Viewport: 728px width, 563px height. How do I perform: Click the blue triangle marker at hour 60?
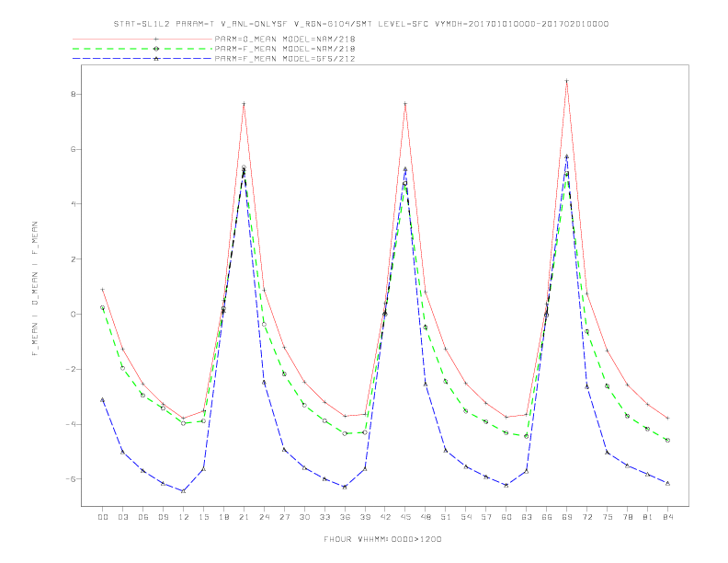point(506,485)
